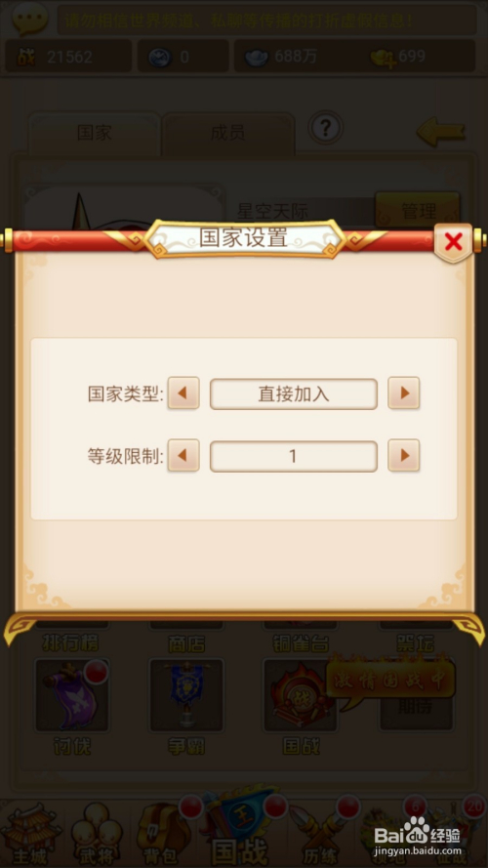
Task: Open the 国战 flaming drum icon
Action: coord(301,695)
